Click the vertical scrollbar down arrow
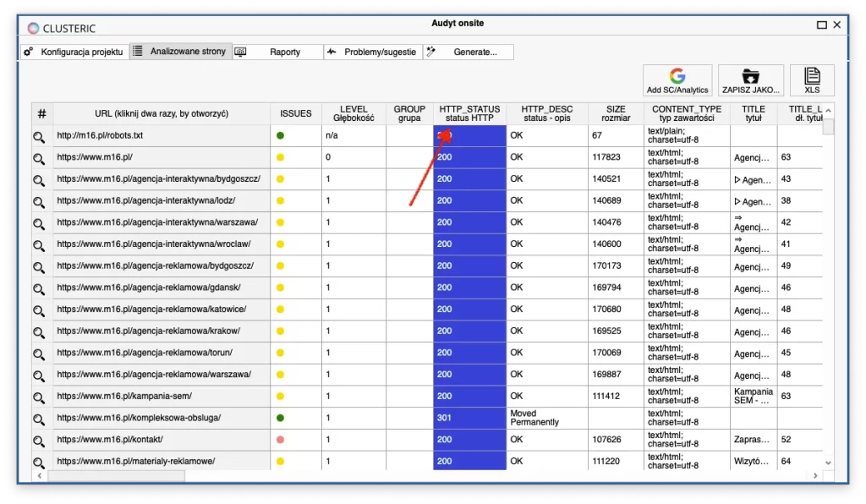 [829, 463]
